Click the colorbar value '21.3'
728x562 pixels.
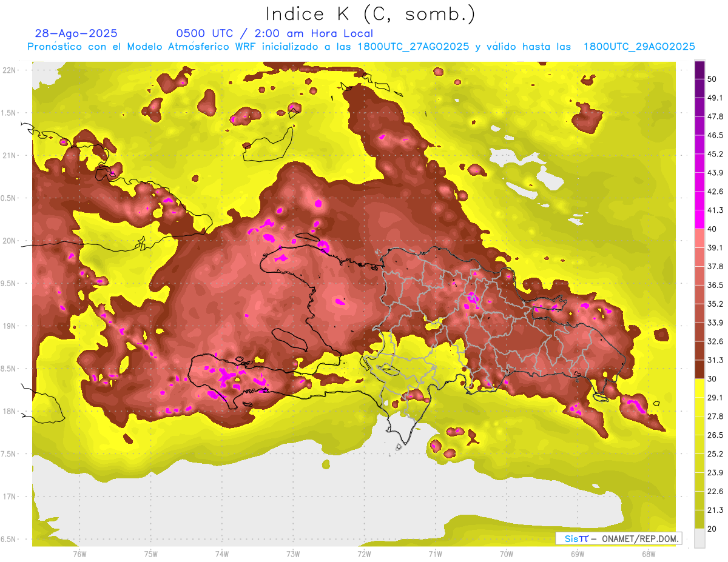point(715,510)
